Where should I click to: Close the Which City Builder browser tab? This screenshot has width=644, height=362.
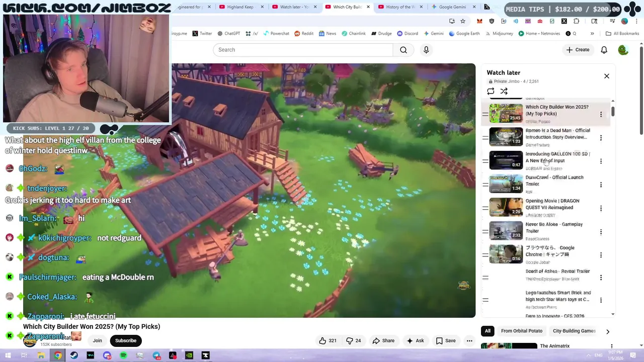(368, 7)
